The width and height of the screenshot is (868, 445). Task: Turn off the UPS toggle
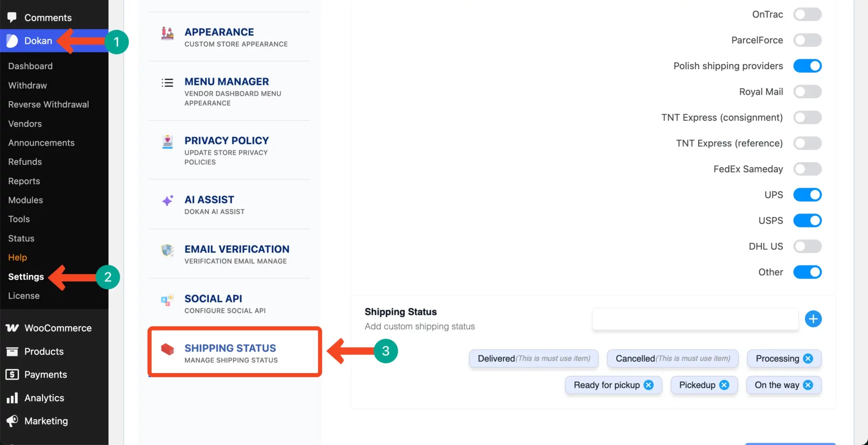click(807, 195)
